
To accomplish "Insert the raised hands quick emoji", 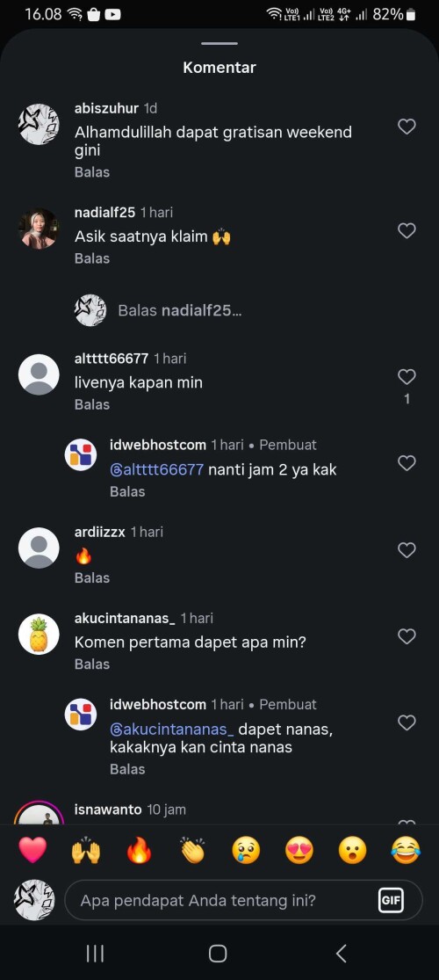I will (85, 851).
